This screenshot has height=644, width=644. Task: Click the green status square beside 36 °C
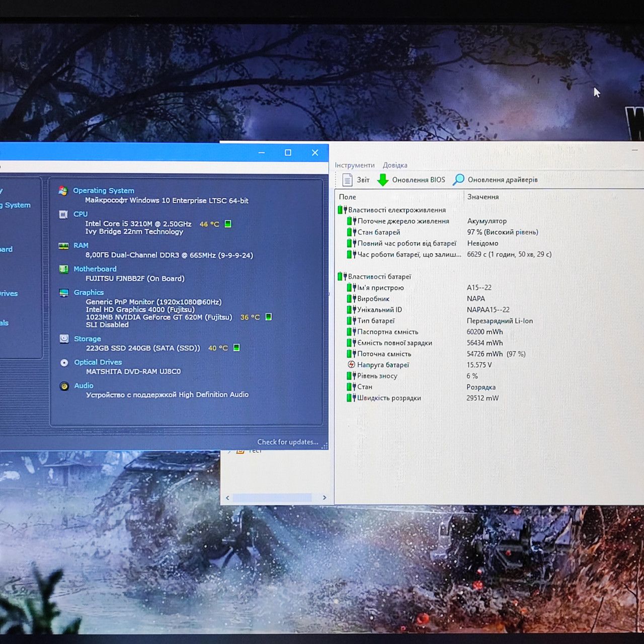click(x=269, y=317)
